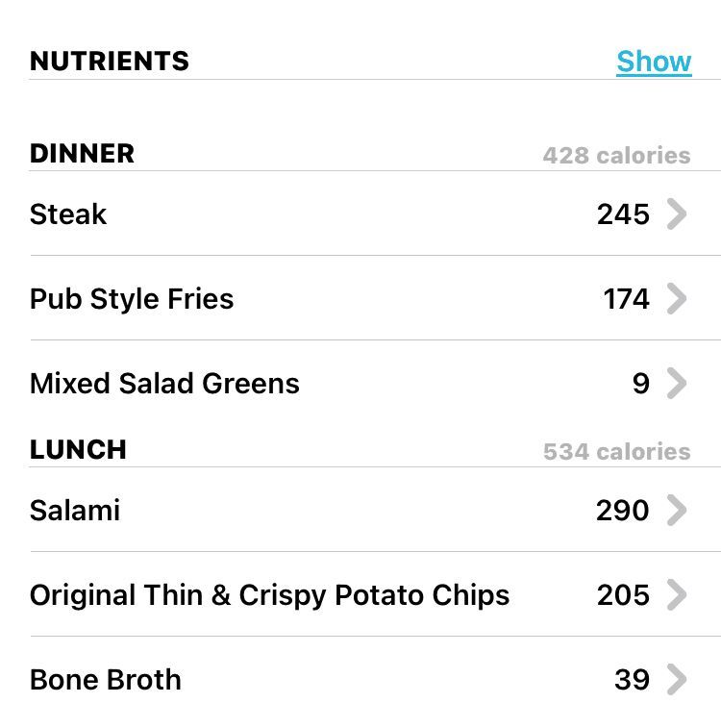Open the Bone Broth entry

click(375, 679)
